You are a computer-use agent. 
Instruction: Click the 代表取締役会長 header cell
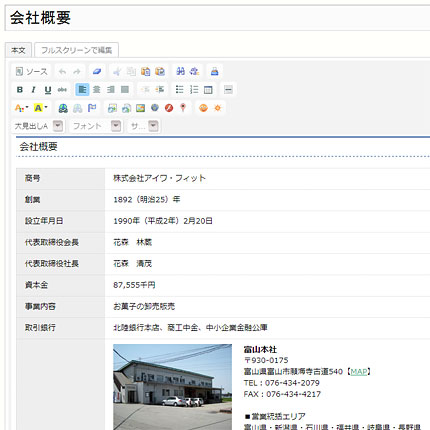click(61, 243)
